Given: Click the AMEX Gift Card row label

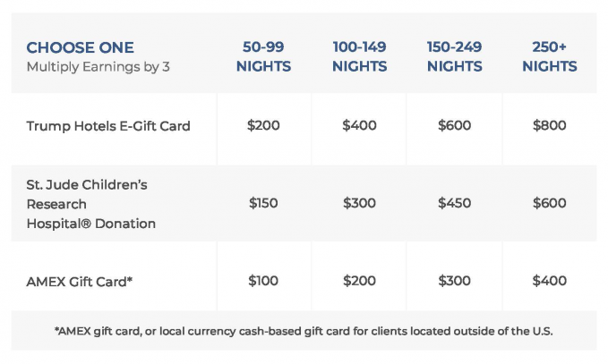Looking at the screenshot, I should (x=80, y=281).
